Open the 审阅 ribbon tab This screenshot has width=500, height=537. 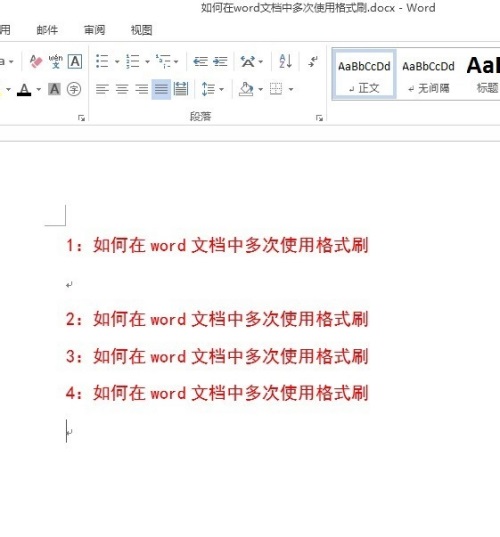click(x=95, y=30)
